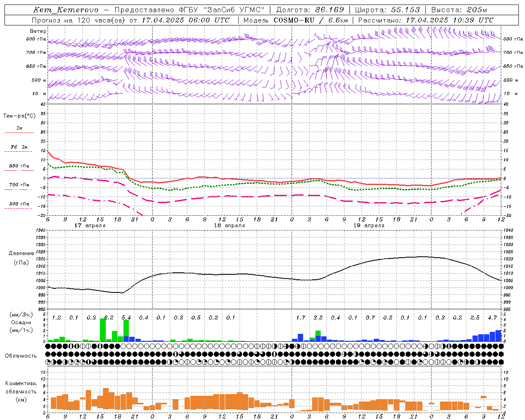This screenshot has height=420, width=525.
Task: Click 'Прогноз на 120 часа(ов)' forecast text
Action: click(x=78, y=20)
